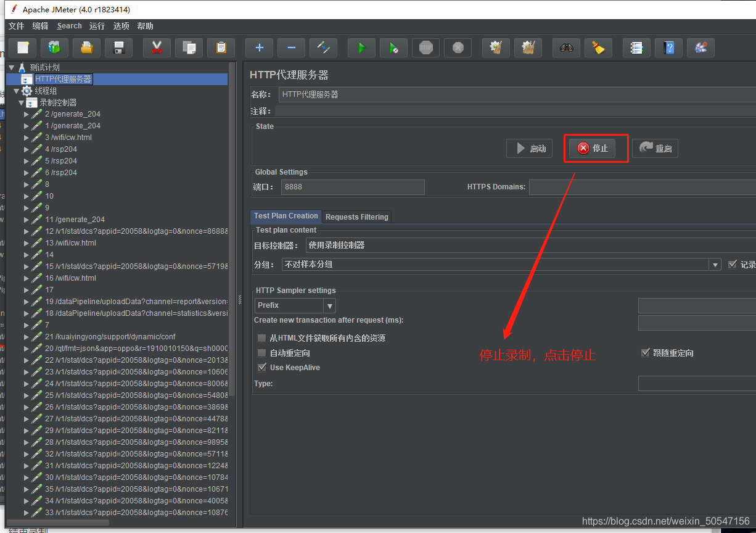756x533 pixels.
Task: Open function helper dialog icon
Action: 636,48
